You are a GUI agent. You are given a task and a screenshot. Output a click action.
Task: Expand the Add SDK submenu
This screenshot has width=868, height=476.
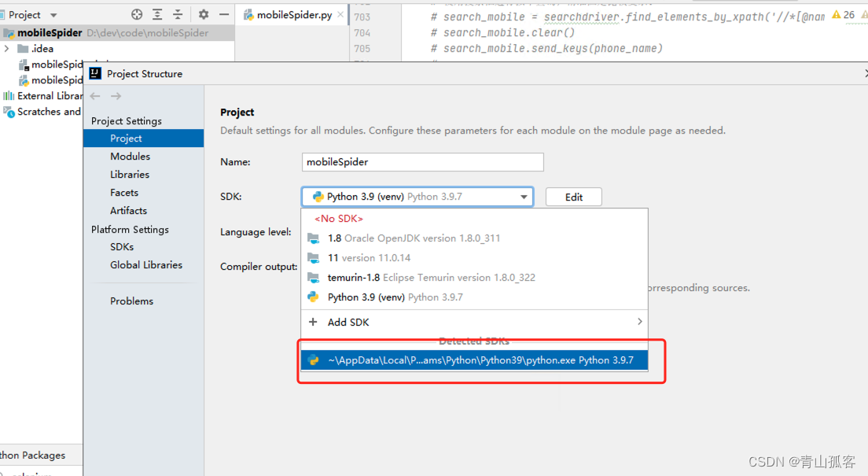coord(639,322)
